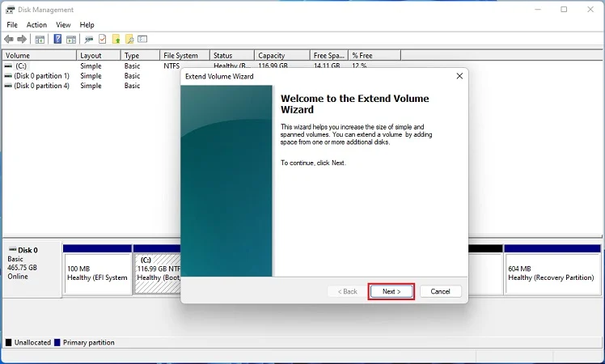Screen dimensions: 605x364
Task: Sort by the Status column header
Action: [232, 56]
